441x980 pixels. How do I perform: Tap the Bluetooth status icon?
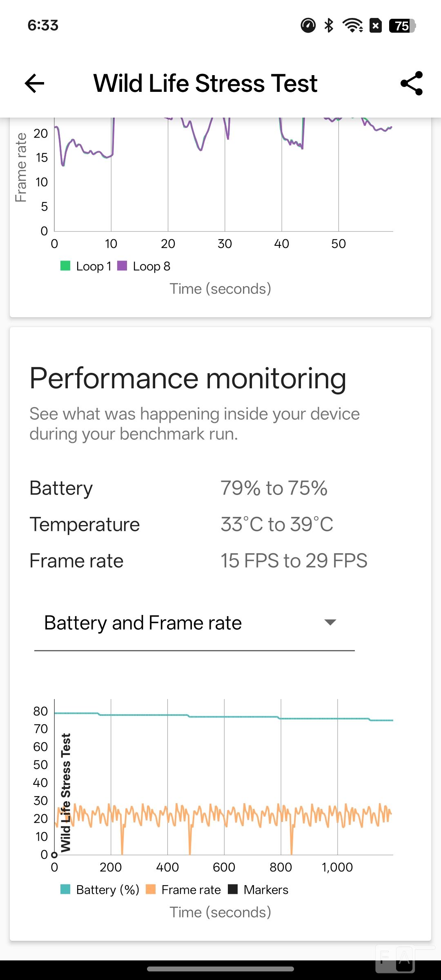point(329,25)
